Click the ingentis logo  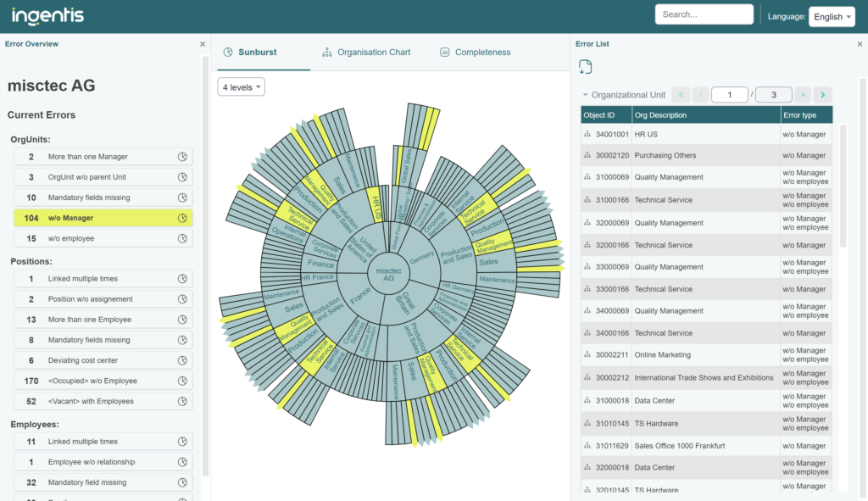tap(47, 15)
